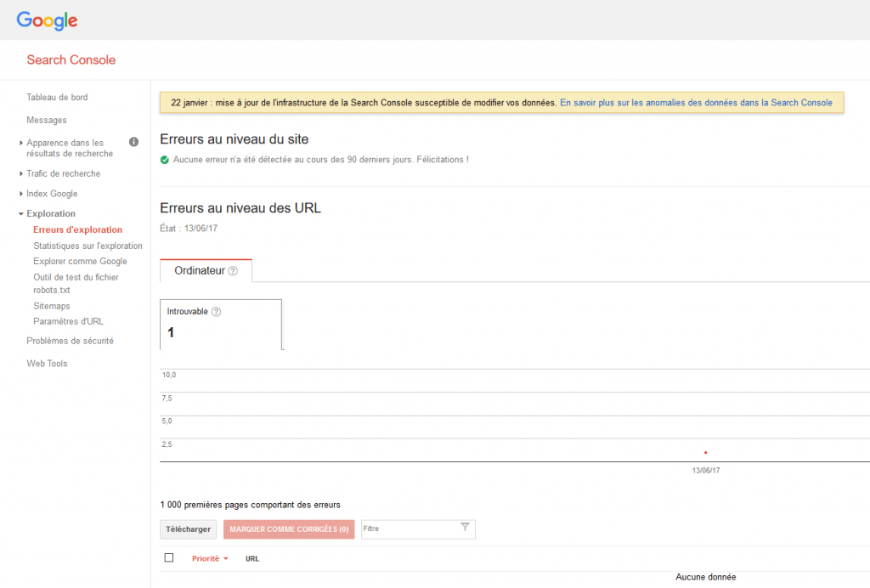Open Messages in sidebar
This screenshot has height=588, width=870.
coord(47,120)
